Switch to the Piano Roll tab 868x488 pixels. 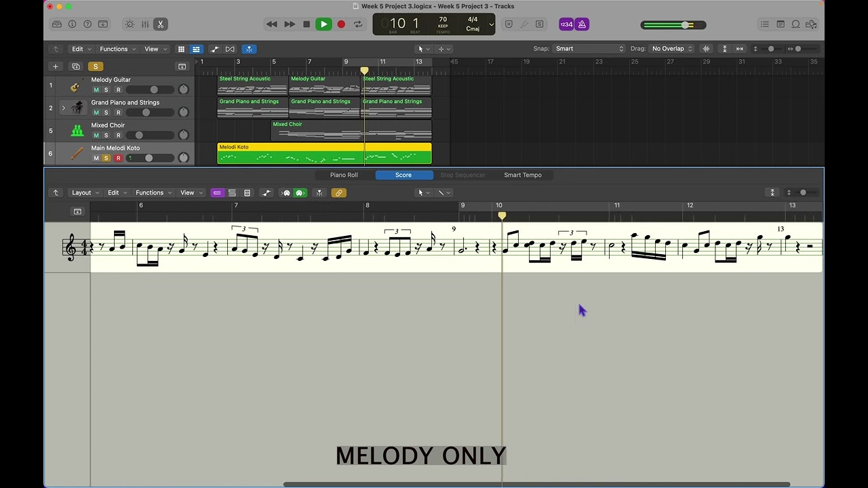click(344, 175)
